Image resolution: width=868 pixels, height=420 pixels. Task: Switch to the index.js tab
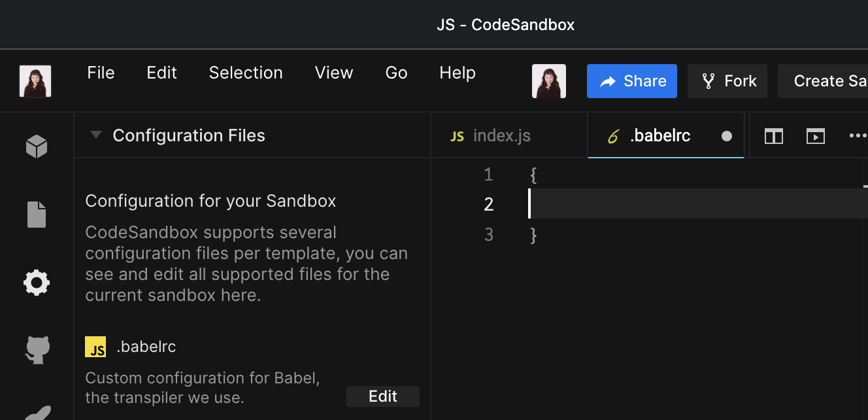coord(509,135)
